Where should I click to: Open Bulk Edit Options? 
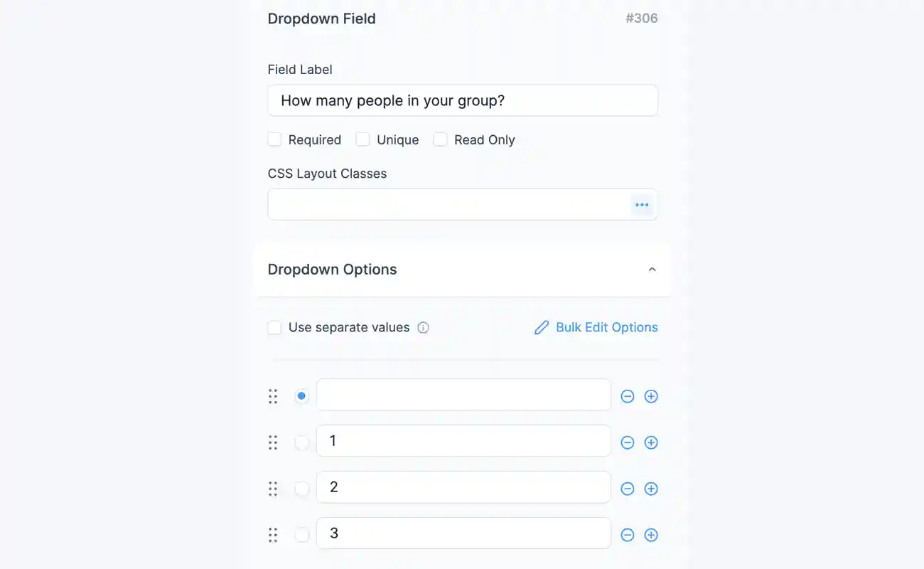coord(606,327)
